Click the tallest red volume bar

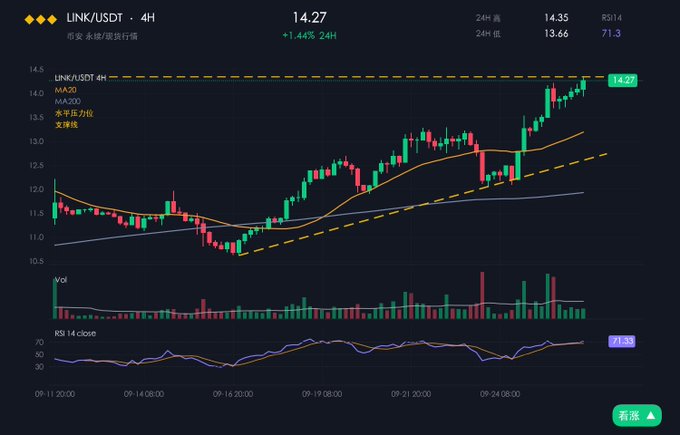(x=482, y=295)
